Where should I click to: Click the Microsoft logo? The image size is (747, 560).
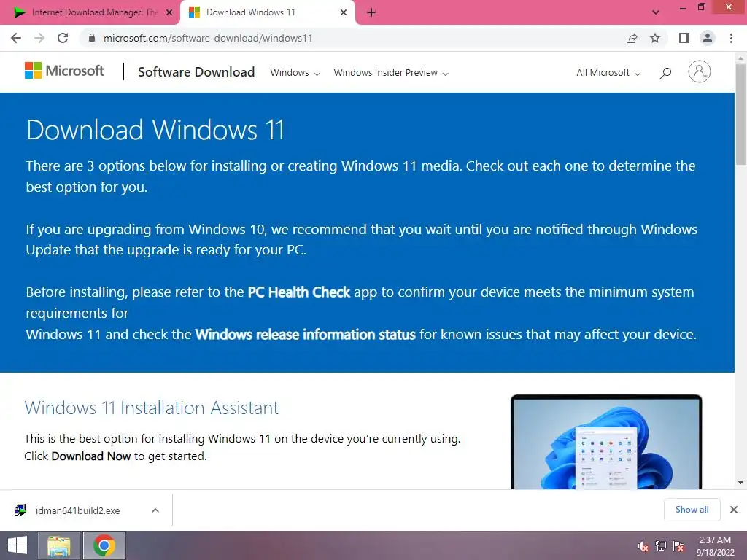64,71
